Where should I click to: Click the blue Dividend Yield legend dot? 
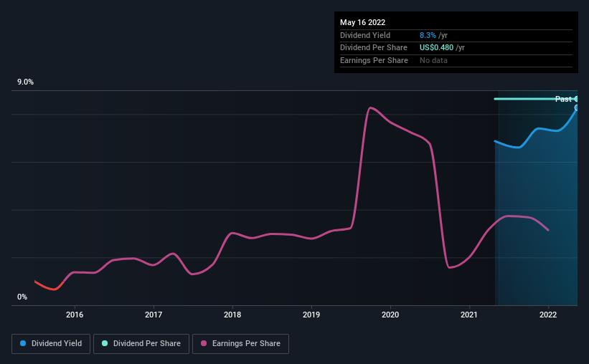coord(23,343)
